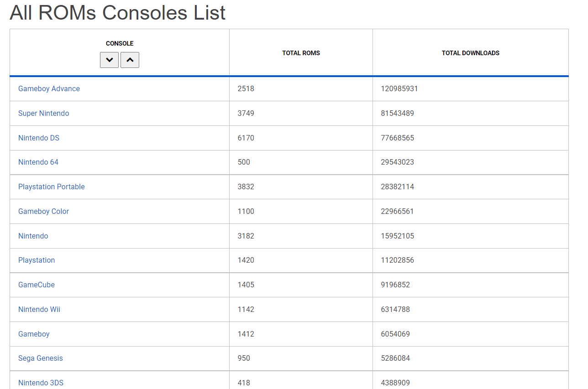This screenshot has height=389, width=588.
Task: Open the Super Nintendo link
Action: click(44, 113)
